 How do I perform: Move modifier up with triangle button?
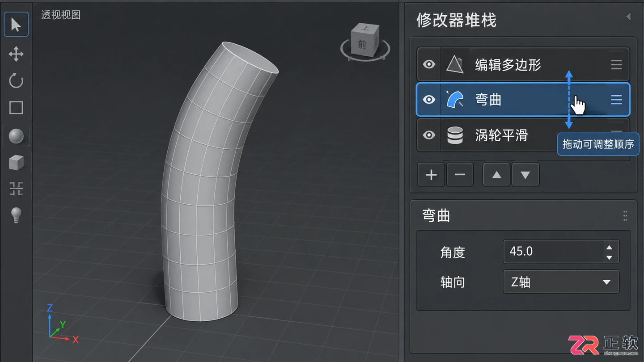coord(497,174)
